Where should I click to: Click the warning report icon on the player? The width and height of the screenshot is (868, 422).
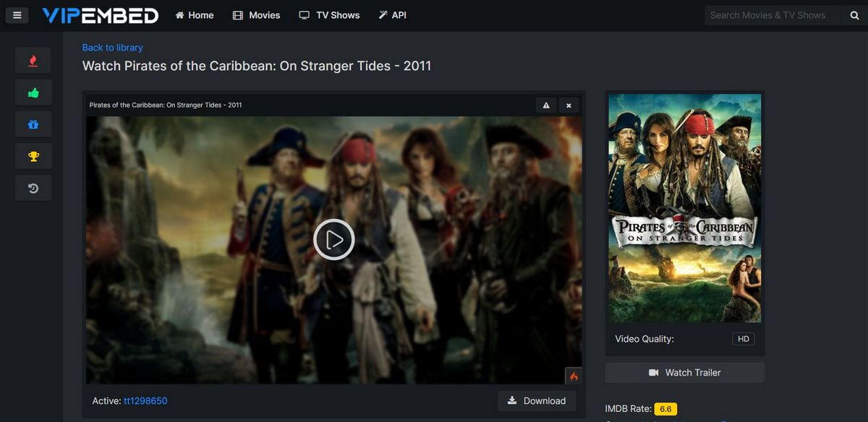point(546,105)
